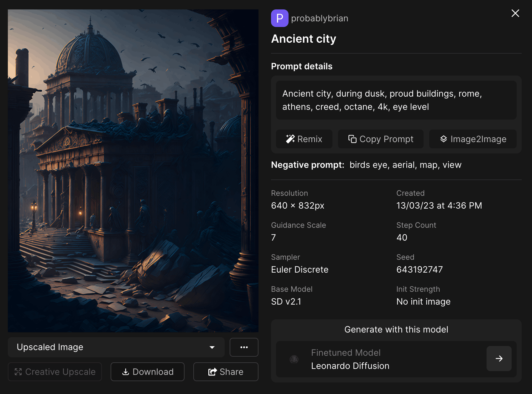Click the Image2Image layers icon
The image size is (532, 394).
443,139
